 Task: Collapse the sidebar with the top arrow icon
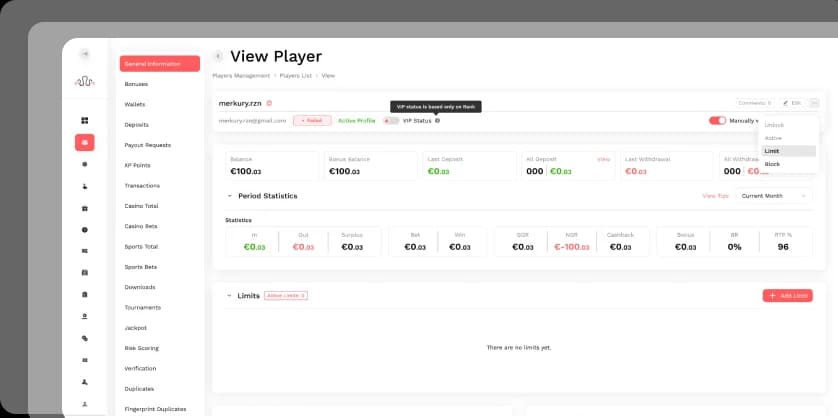click(85, 54)
